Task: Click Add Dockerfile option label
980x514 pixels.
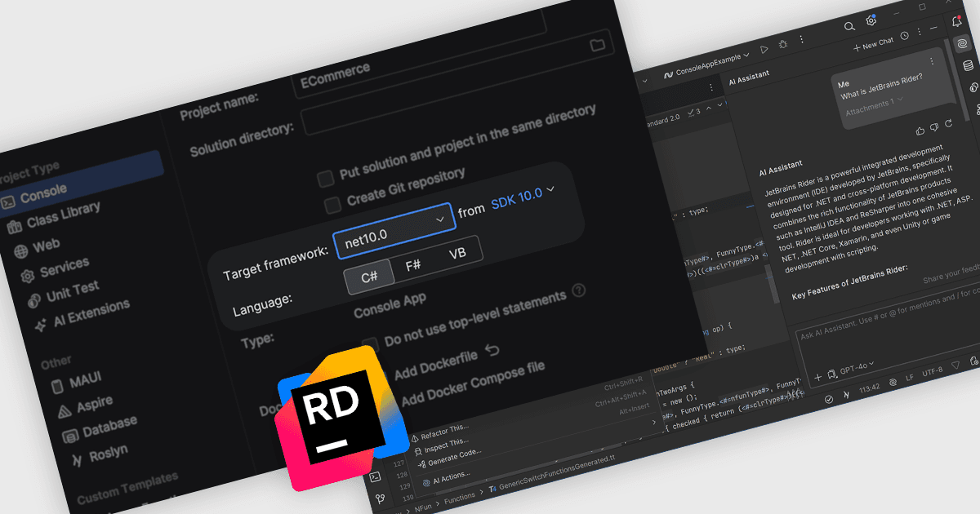Action: coord(436,365)
